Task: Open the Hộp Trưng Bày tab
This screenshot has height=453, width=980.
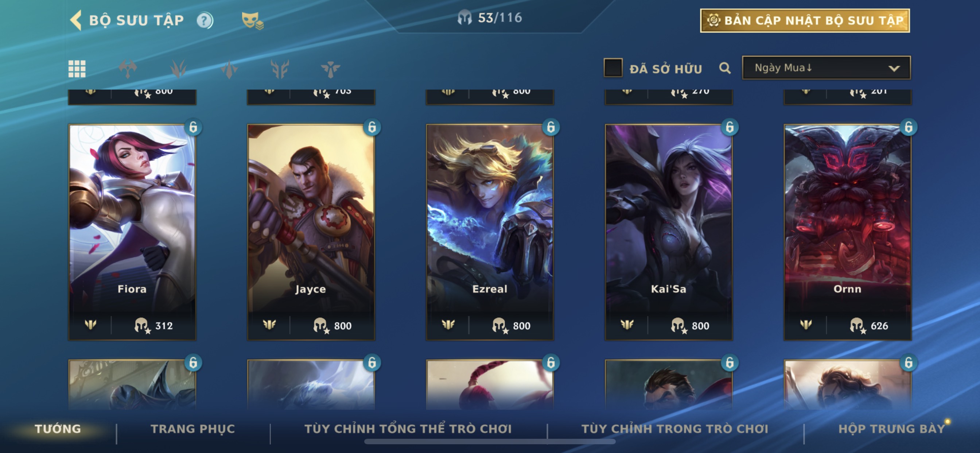Action: click(892, 429)
